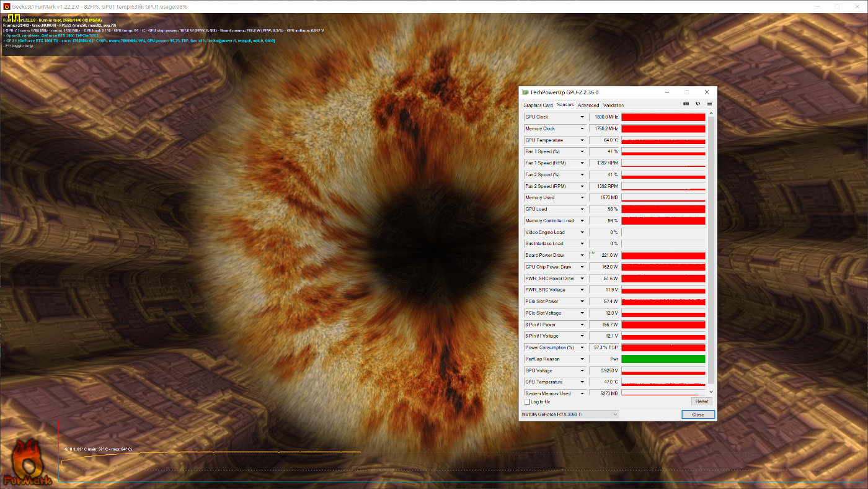Open the GPU Clock sensor dropdown
Image resolution: width=868 pixels, height=489 pixels.
(x=582, y=117)
